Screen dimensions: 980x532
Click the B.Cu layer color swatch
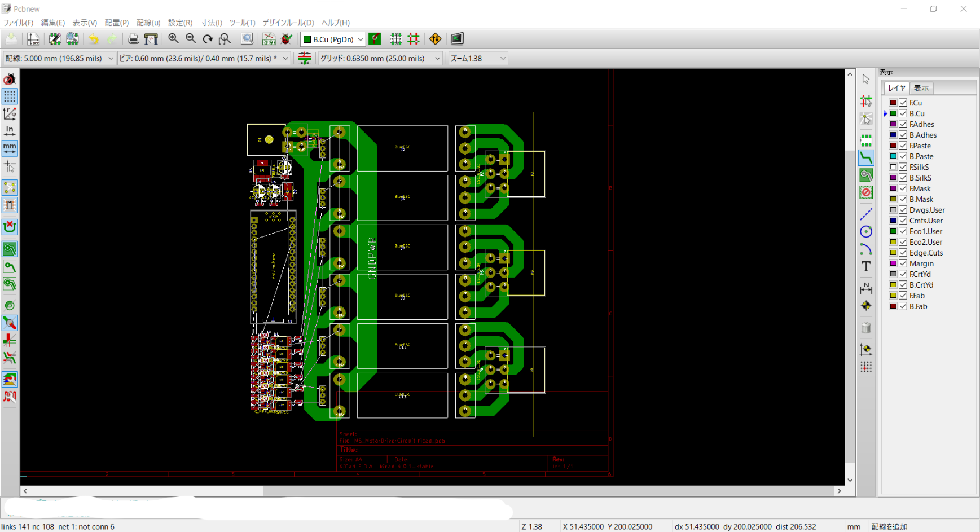(x=893, y=113)
